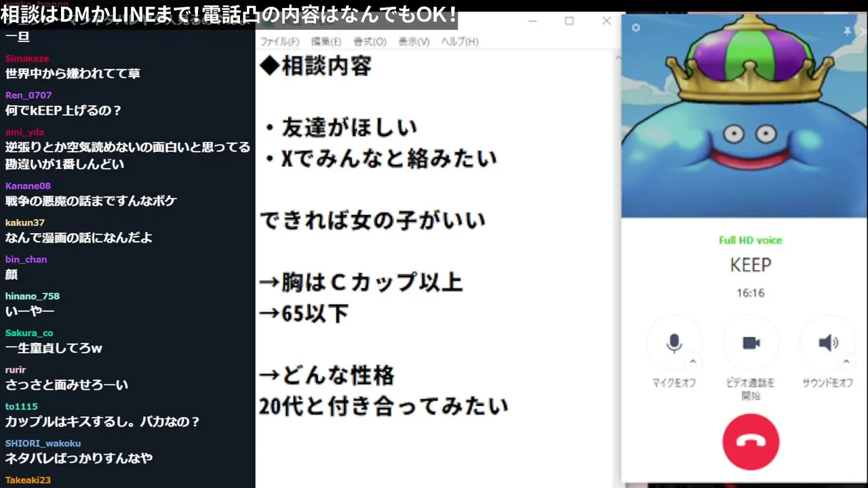Click the line ・友達がほしい
The width and height of the screenshot is (868, 488).
340,127
